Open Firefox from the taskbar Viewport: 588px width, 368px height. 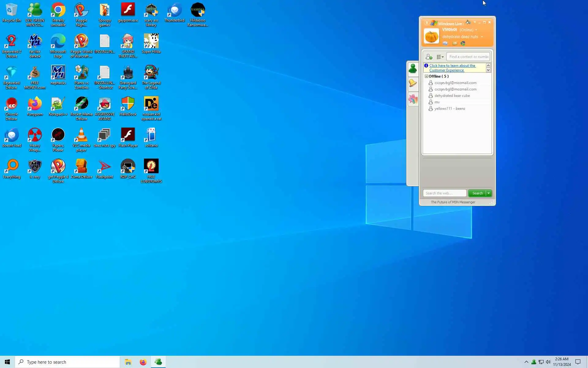(x=143, y=362)
